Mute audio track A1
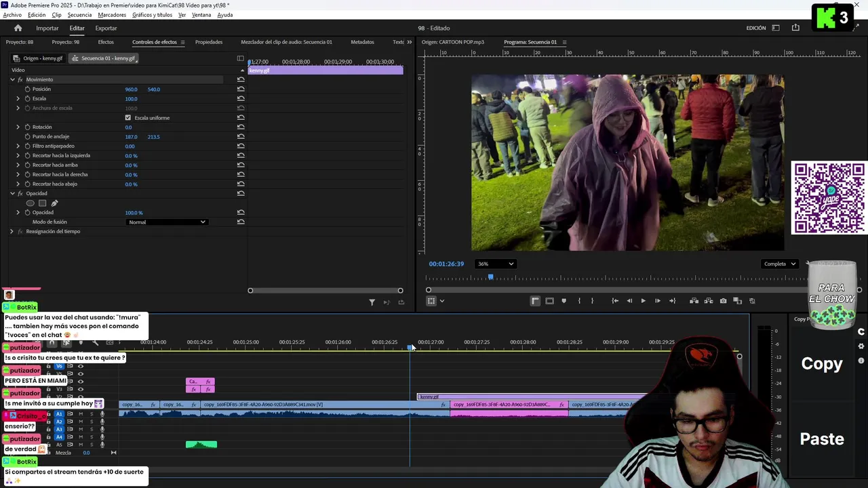This screenshot has width=868, height=488. click(x=81, y=414)
